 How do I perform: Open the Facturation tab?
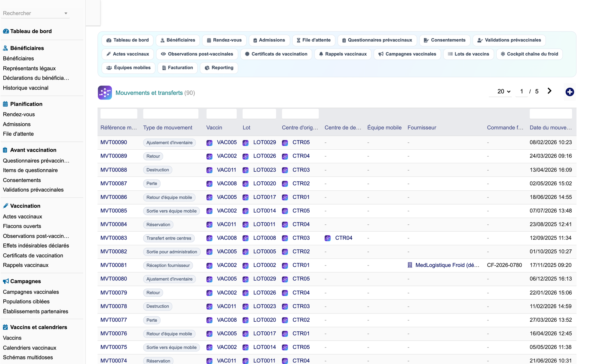point(178,68)
